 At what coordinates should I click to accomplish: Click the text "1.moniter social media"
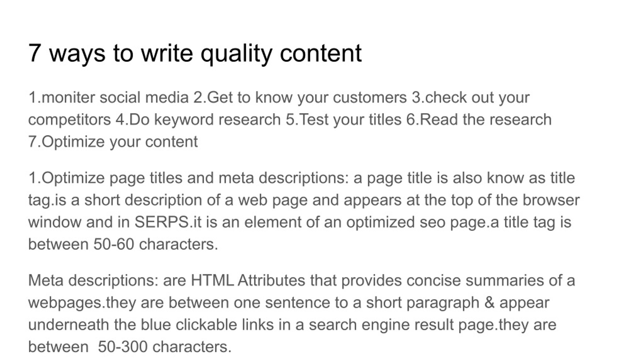pyautogui.click(x=108, y=97)
